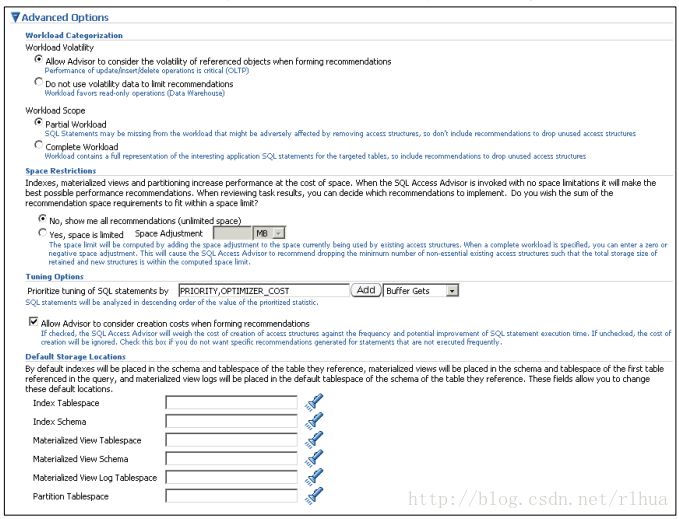679x519 pixels.
Task: Click the Workload Categorization heading
Action: [74, 35]
